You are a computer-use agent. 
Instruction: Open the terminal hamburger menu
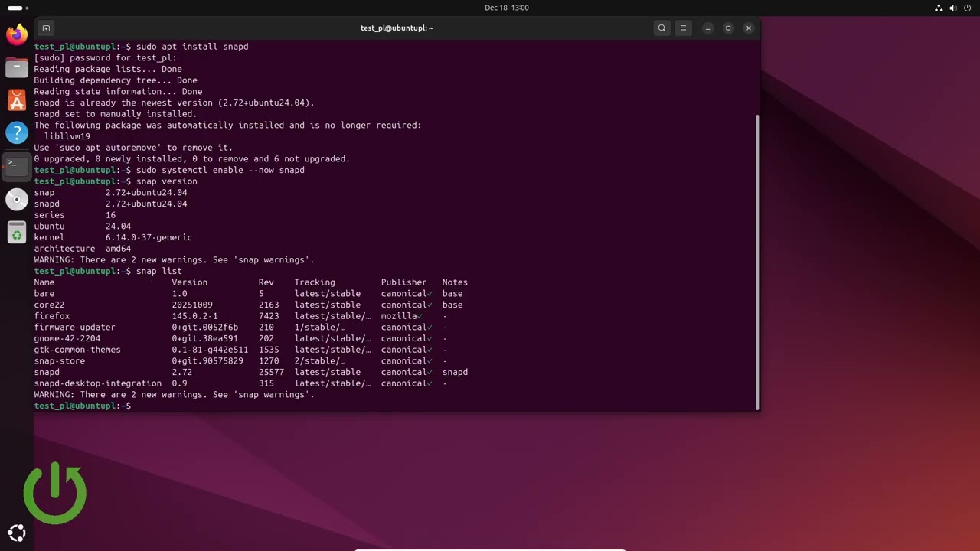684,28
